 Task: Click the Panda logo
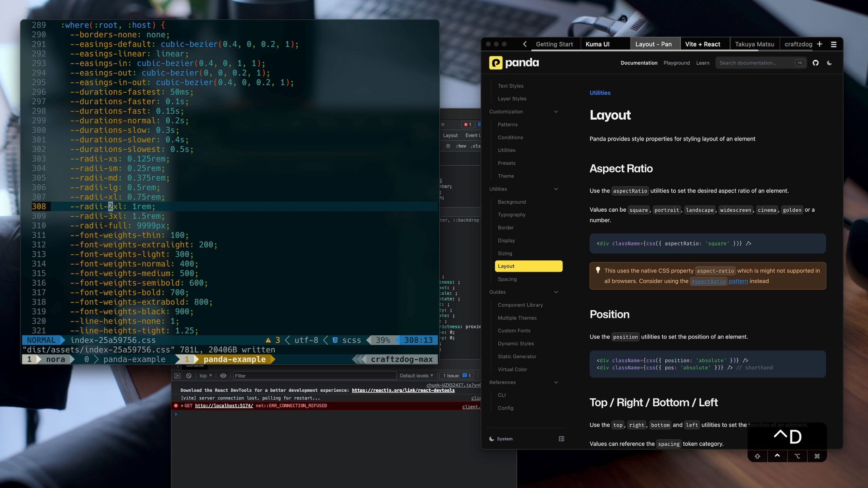(x=514, y=63)
